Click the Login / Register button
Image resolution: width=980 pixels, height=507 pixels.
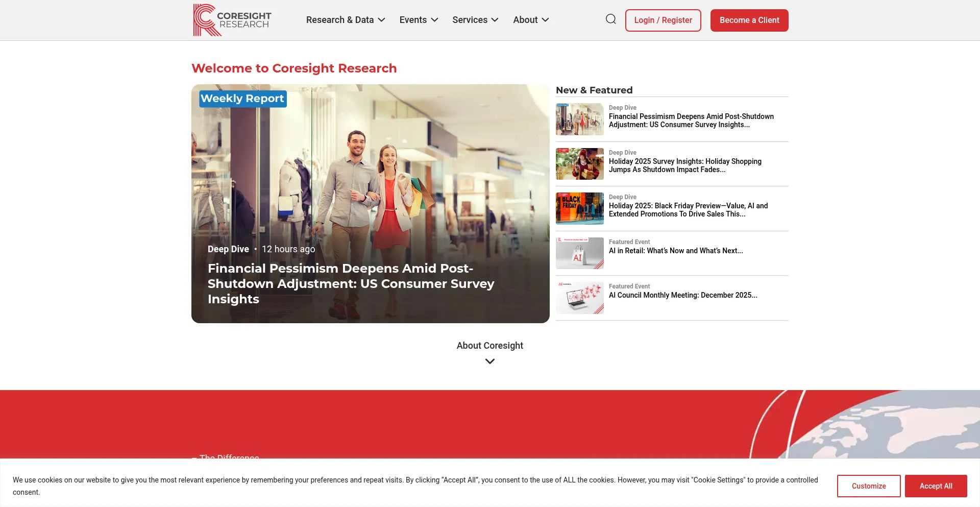point(663,20)
